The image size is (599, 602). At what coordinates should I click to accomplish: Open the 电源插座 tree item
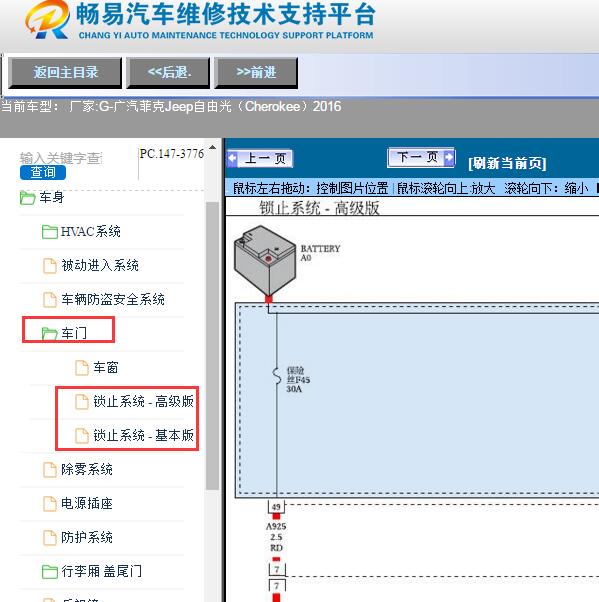click(x=87, y=503)
